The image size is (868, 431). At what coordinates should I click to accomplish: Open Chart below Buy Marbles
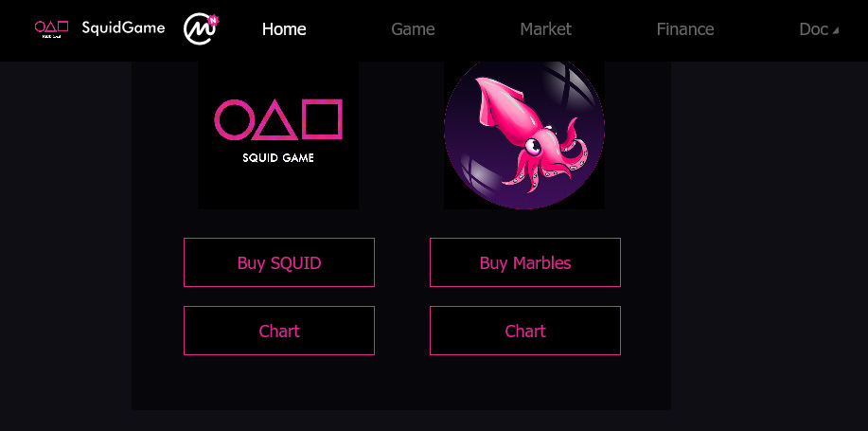[x=525, y=331]
